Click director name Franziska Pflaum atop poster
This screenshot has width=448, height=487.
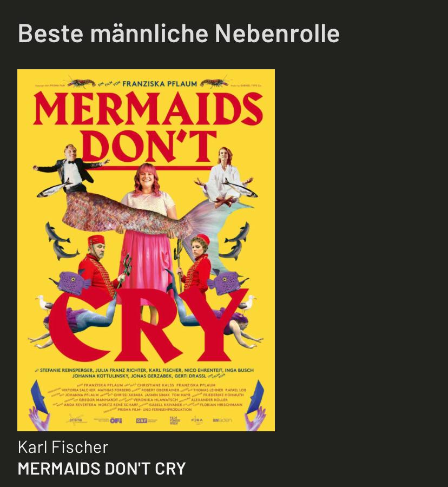click(x=160, y=84)
